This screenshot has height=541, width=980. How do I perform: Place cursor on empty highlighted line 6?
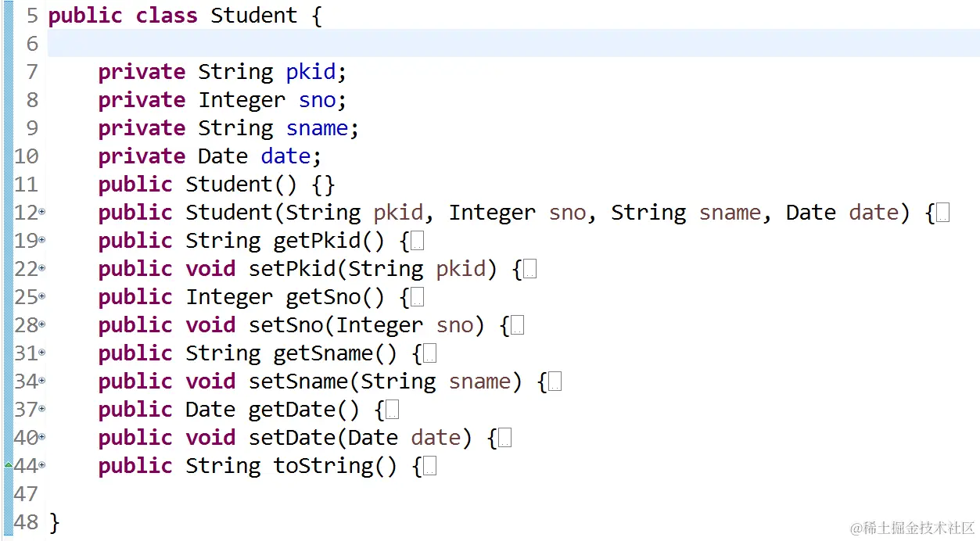pyautogui.click(x=469, y=44)
